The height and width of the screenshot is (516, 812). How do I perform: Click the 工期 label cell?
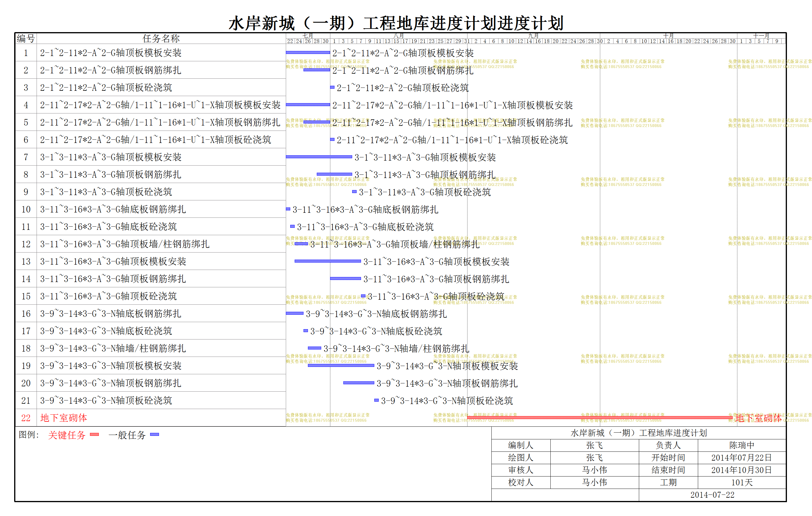tap(668, 482)
